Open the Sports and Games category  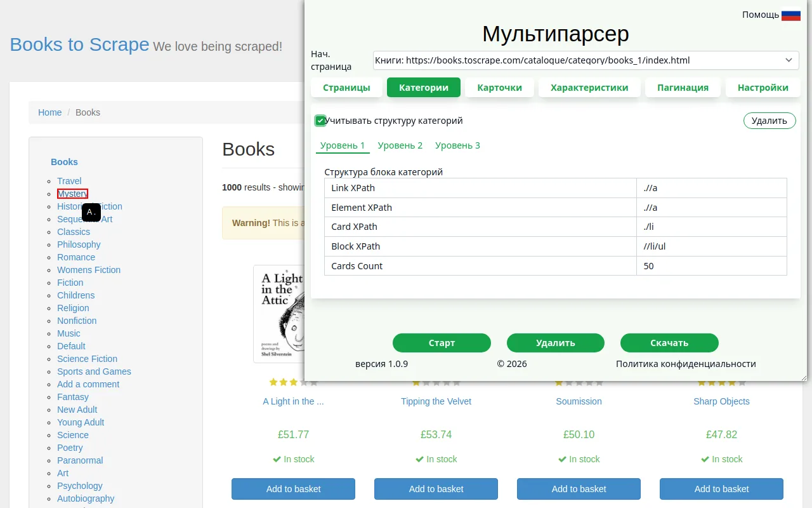click(x=94, y=371)
